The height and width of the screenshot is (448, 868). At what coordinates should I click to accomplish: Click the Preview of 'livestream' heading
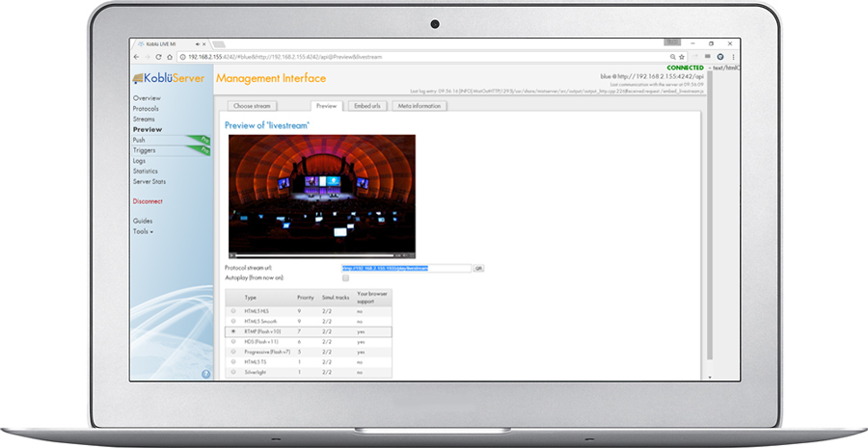[x=267, y=125]
